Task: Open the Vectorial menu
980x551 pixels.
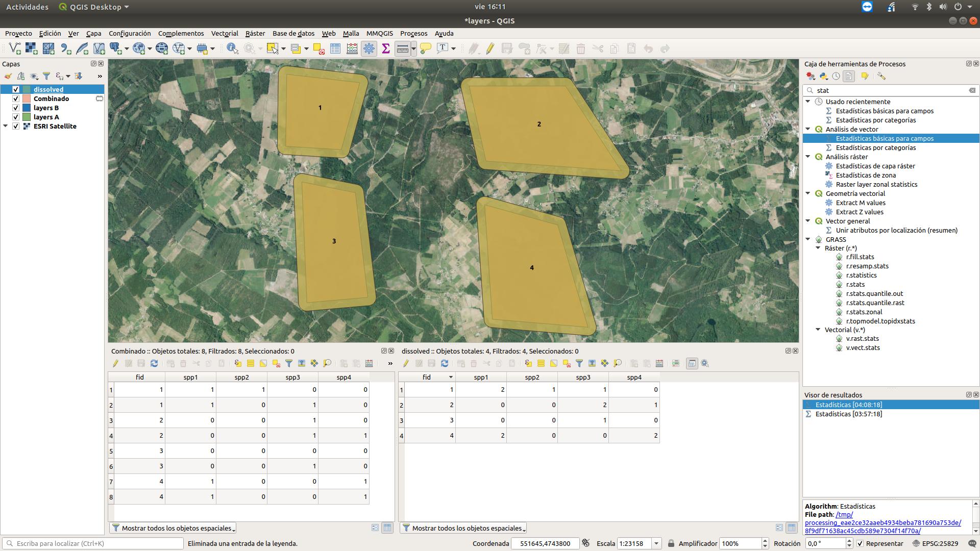Action: tap(225, 33)
